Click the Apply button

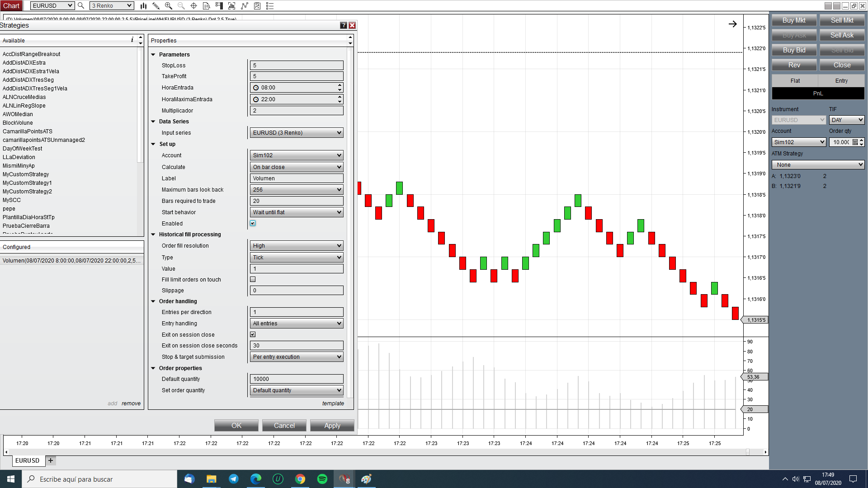point(332,426)
